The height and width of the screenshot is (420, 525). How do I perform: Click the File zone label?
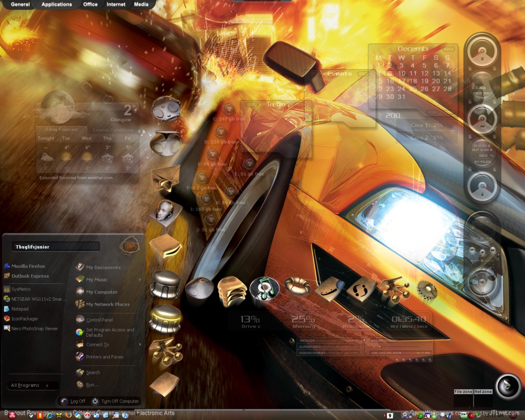point(463,392)
